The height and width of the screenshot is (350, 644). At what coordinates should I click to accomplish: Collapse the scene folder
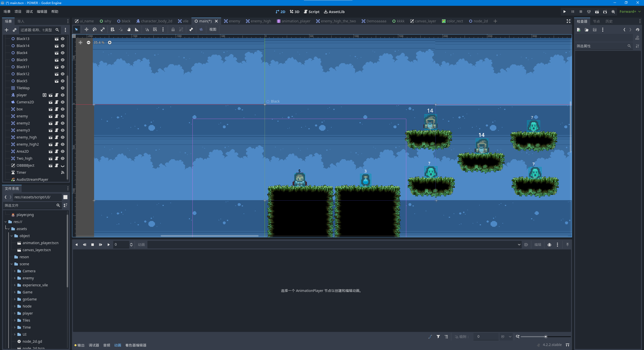click(x=12, y=264)
